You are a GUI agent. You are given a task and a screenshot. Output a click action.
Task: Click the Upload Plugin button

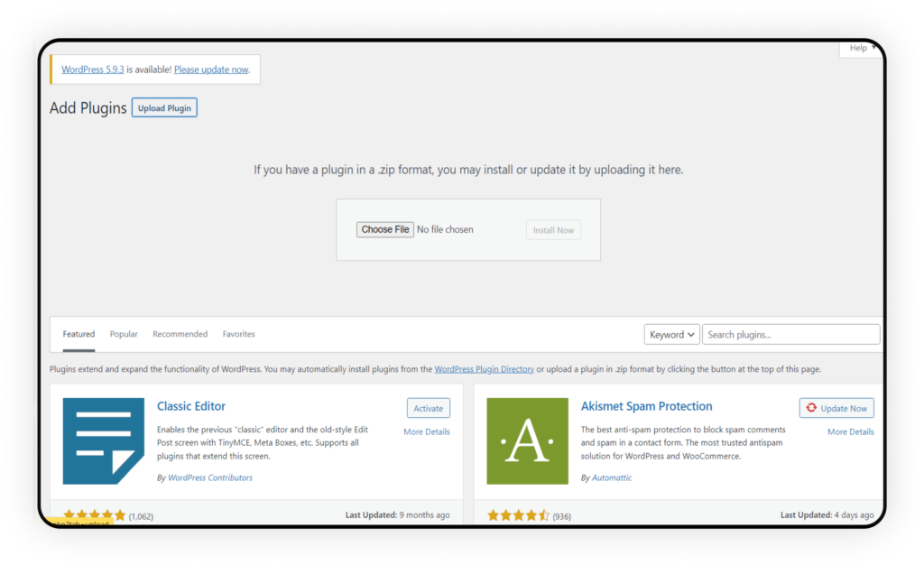[x=164, y=107]
